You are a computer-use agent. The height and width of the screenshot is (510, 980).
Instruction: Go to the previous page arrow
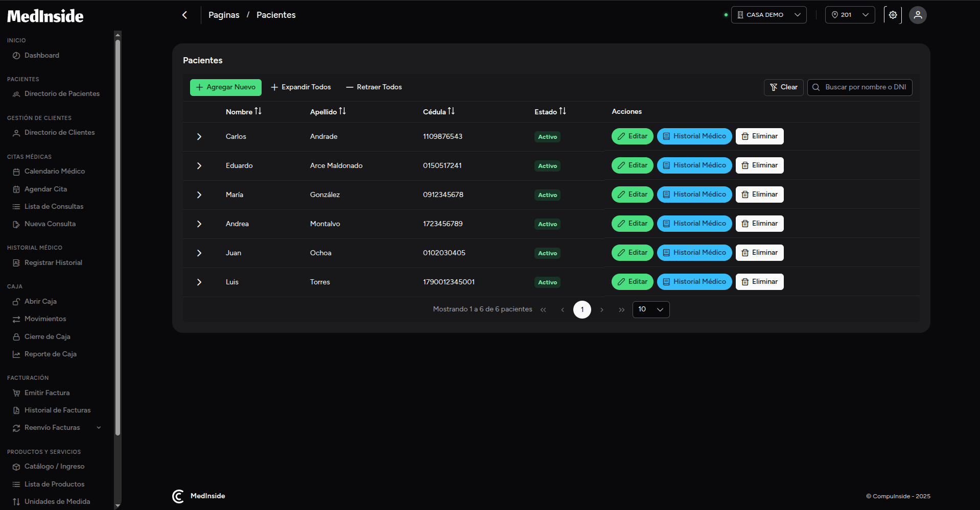pos(563,310)
